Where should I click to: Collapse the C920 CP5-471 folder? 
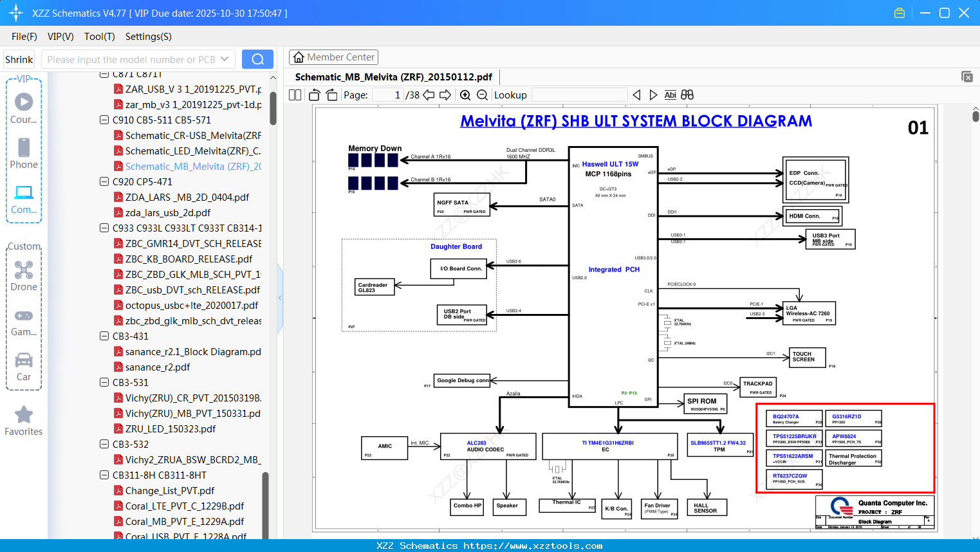click(104, 182)
